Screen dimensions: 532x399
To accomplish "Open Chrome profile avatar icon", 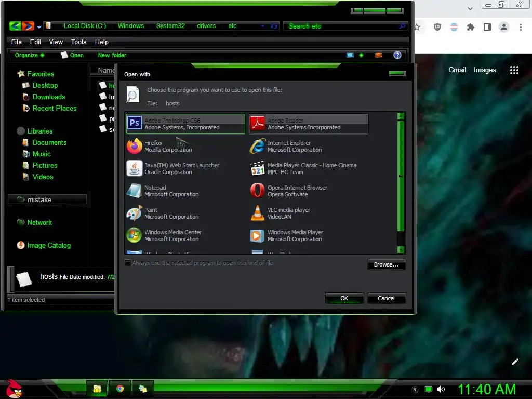I will coord(504,27).
